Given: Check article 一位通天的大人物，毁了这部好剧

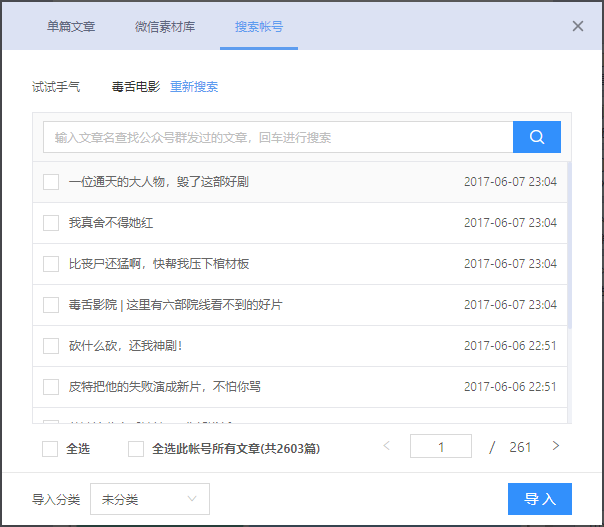Looking at the screenshot, I should pyautogui.click(x=51, y=182).
